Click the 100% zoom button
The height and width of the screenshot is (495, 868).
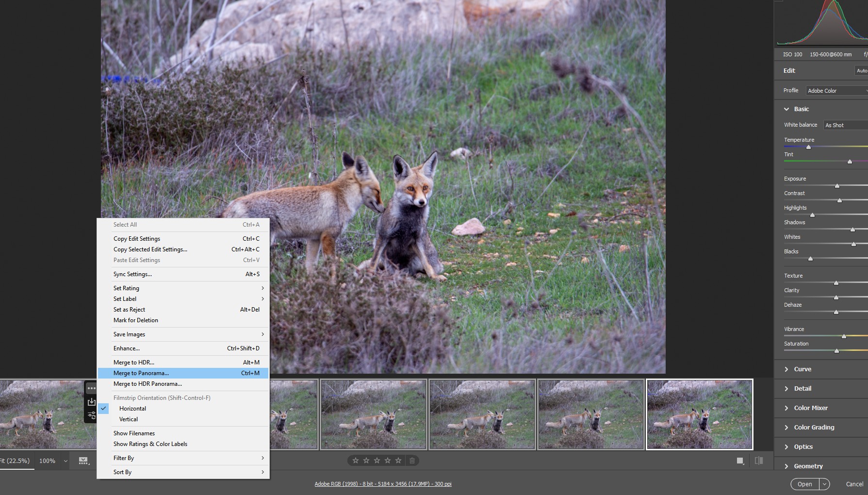pos(47,461)
